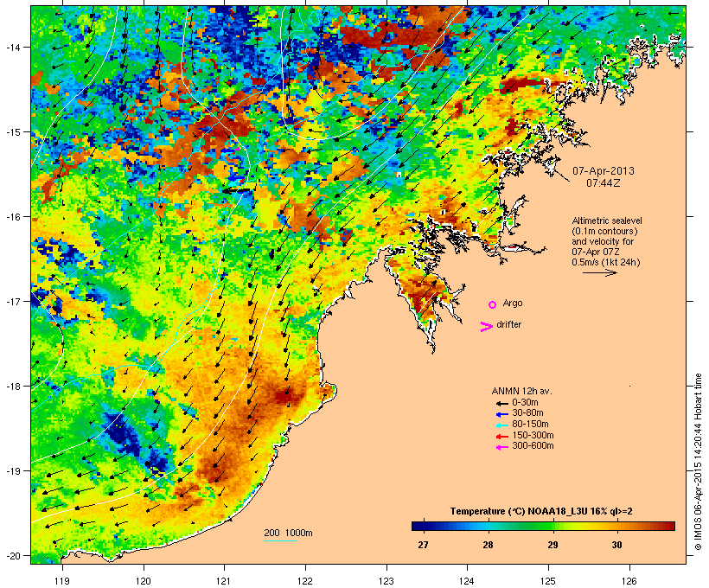Click the Argo legend label

513,303
